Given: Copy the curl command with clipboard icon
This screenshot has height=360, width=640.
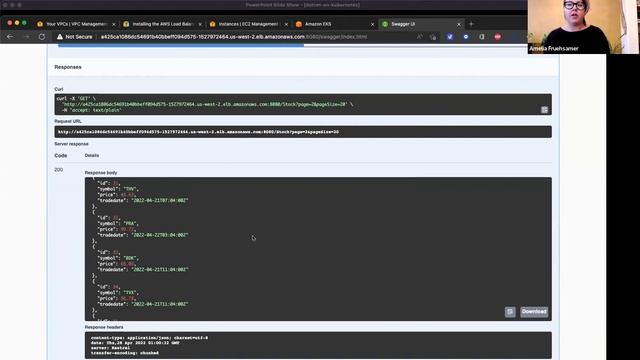Looking at the screenshot, I should tap(544, 110).
